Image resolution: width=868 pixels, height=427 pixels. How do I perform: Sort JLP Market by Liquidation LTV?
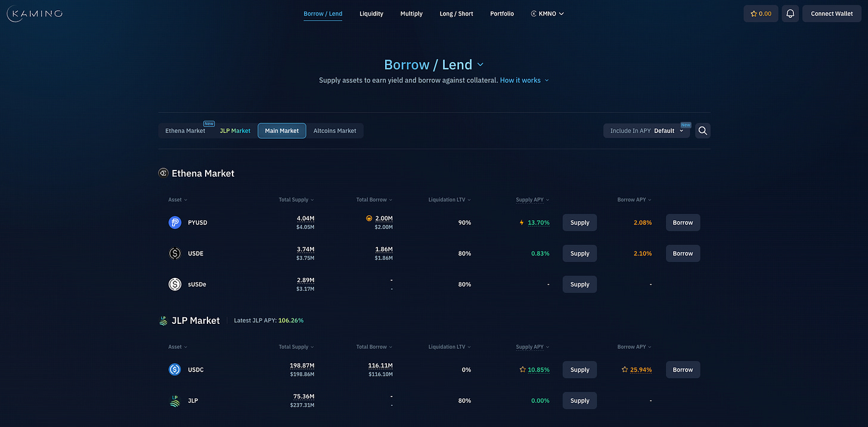(450, 346)
